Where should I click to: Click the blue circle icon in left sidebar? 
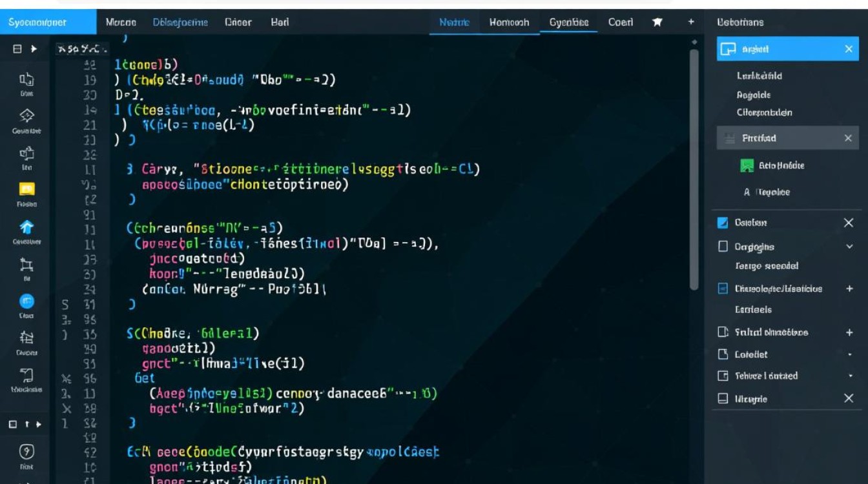click(x=26, y=301)
